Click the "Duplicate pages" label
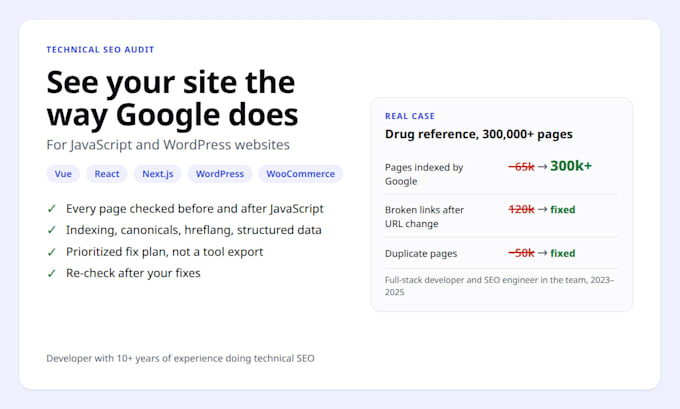Viewport: 680px width, 409px height. [x=421, y=254]
